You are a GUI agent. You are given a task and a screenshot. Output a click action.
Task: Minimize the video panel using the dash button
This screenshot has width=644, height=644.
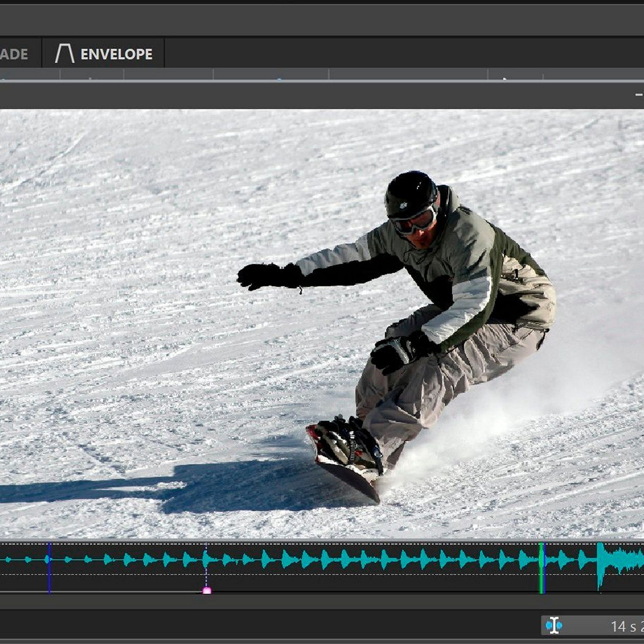(639, 94)
